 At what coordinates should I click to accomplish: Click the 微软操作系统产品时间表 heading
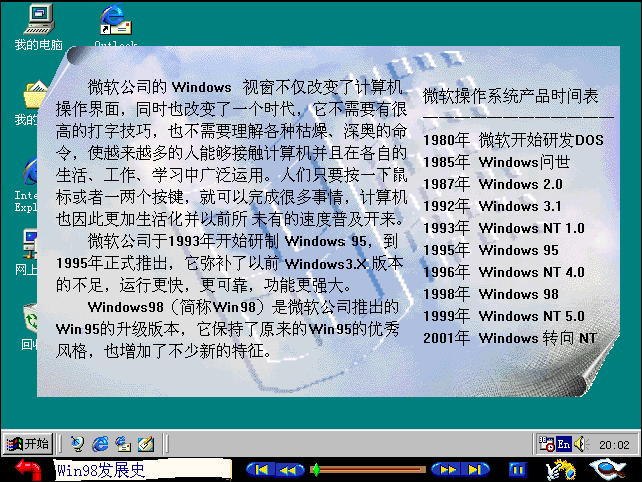[510, 96]
